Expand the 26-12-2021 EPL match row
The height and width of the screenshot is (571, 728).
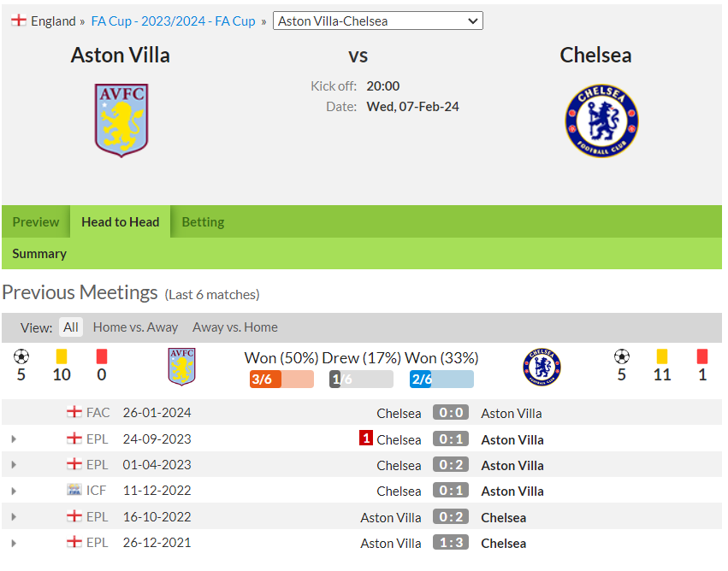[x=14, y=543]
